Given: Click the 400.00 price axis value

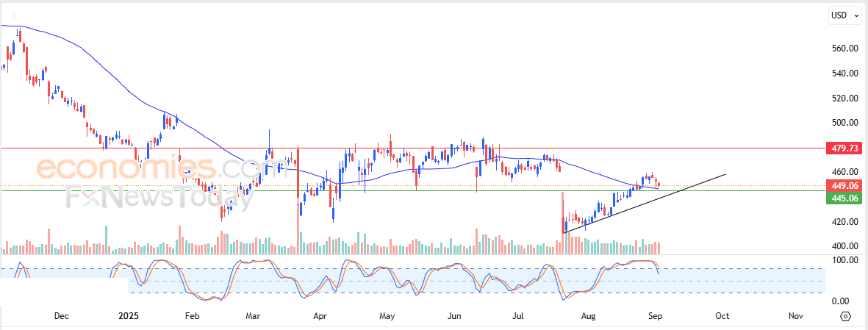Looking at the screenshot, I should 844,245.
